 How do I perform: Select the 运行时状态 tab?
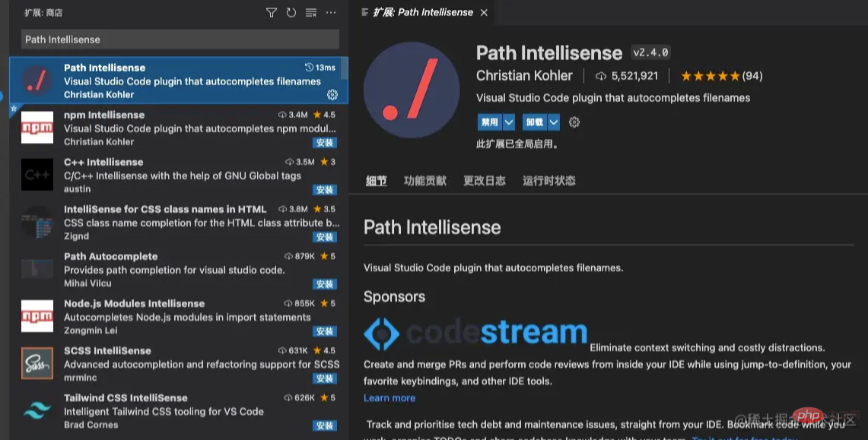click(x=548, y=181)
